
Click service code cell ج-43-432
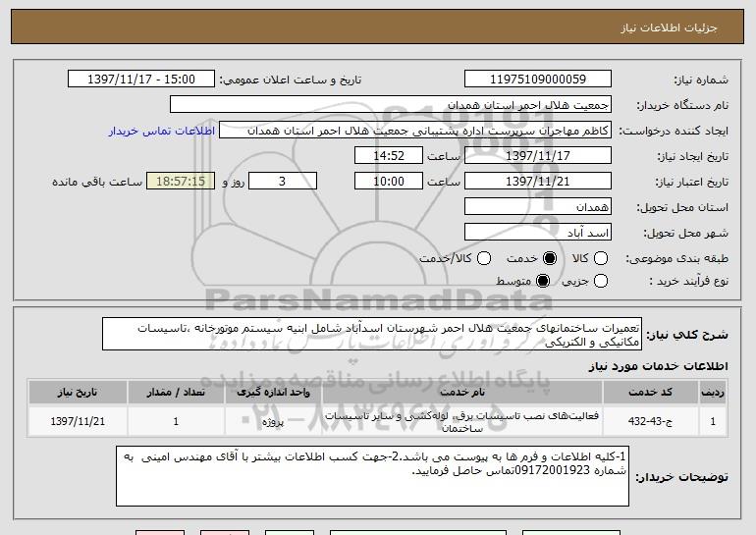coord(650,421)
